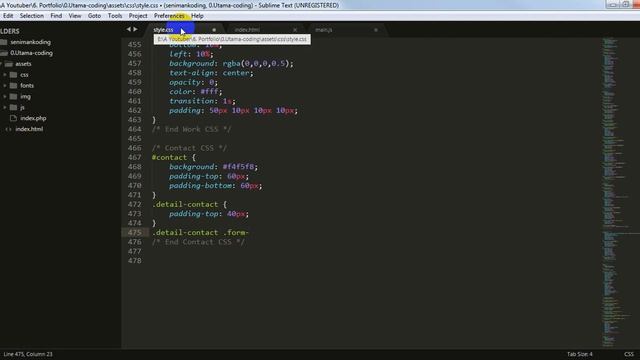Screen dimensions: 640x360
Task: Click the #contact selector text
Action: (169, 158)
